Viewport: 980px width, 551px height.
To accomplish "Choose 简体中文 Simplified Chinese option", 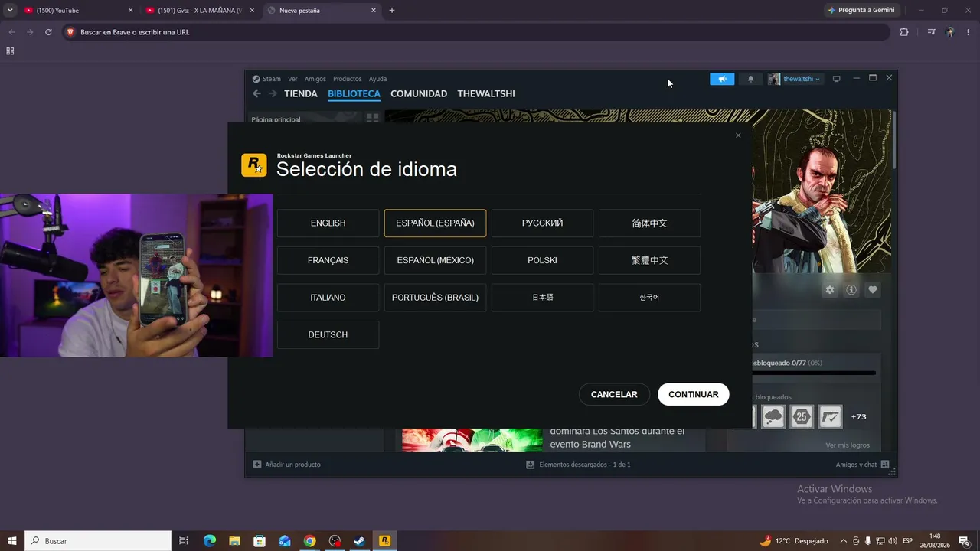I will (x=649, y=223).
